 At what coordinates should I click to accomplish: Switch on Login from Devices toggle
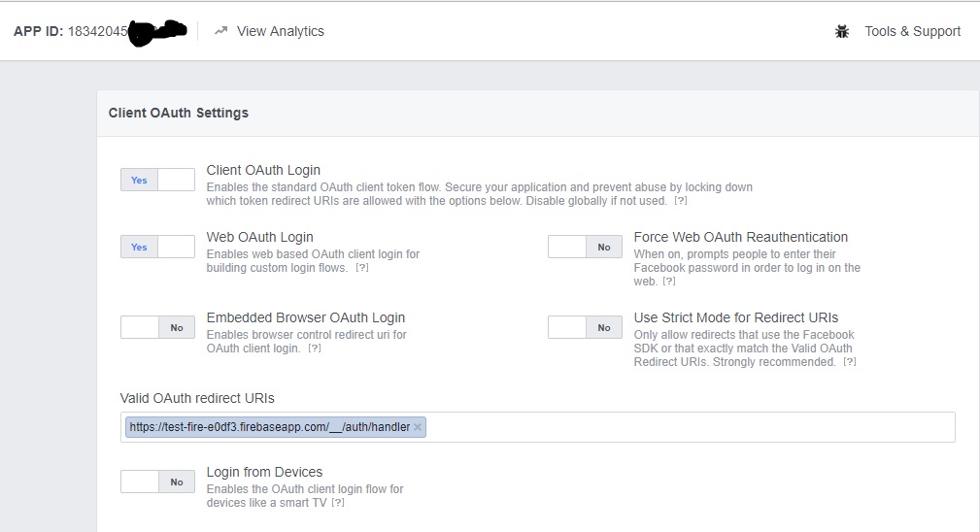pyautogui.click(x=157, y=482)
